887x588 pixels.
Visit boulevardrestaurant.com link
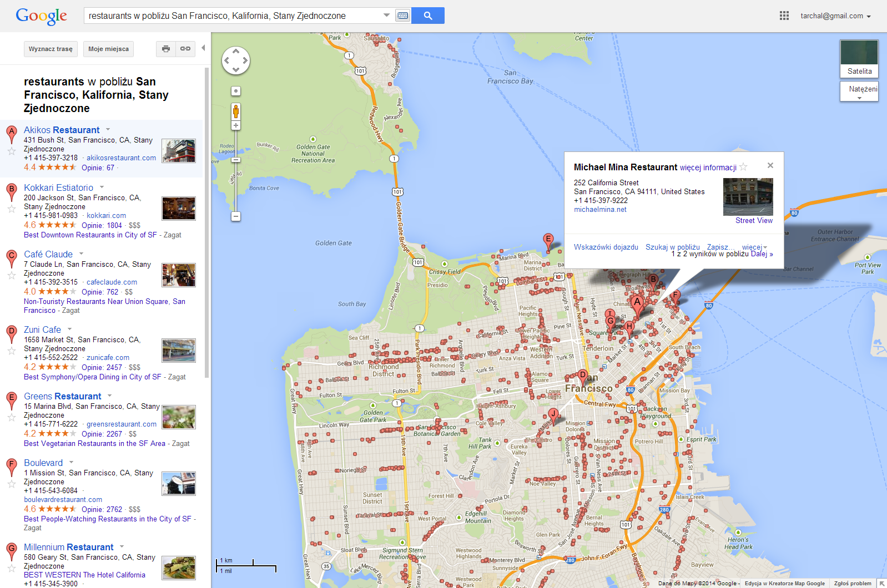pos(63,499)
